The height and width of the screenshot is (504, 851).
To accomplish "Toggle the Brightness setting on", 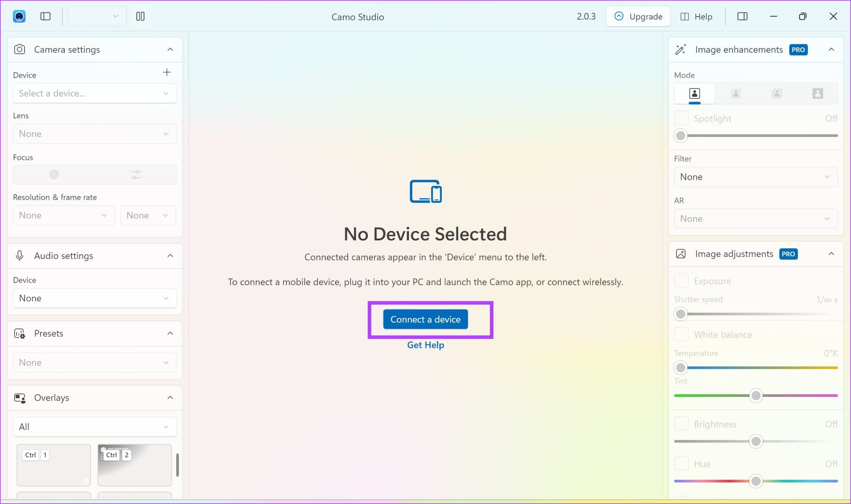I will (681, 423).
